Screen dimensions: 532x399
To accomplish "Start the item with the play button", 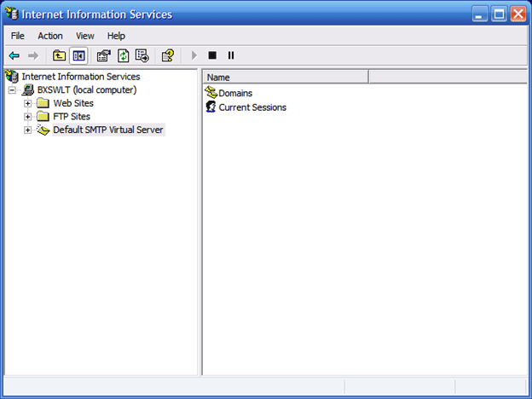I will (x=194, y=55).
